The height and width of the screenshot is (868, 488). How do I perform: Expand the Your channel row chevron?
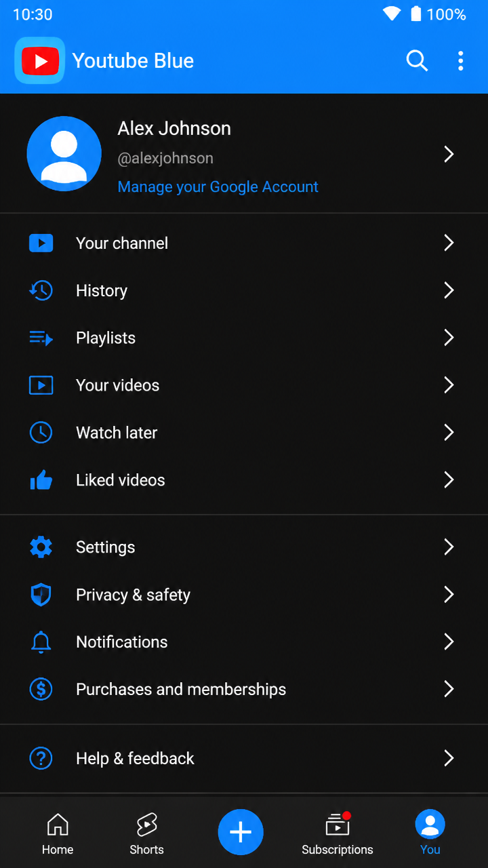449,243
